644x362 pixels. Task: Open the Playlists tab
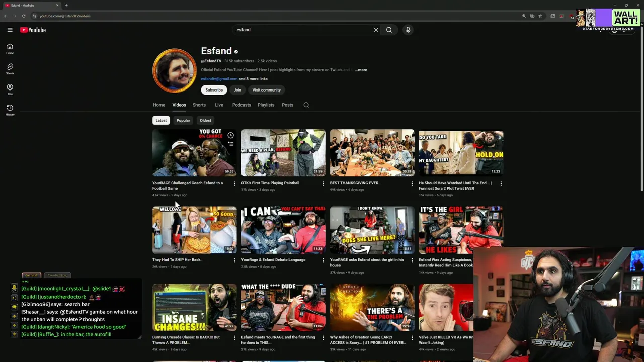[x=266, y=105]
